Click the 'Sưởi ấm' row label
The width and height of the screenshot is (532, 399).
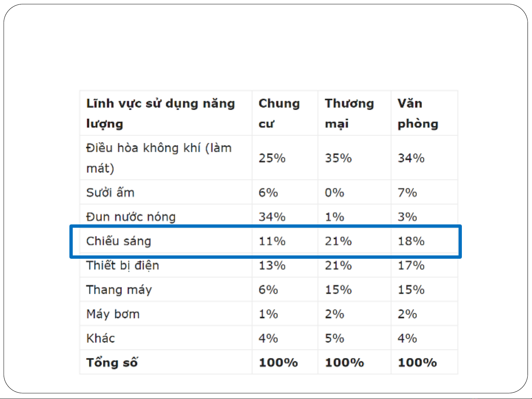(x=110, y=192)
